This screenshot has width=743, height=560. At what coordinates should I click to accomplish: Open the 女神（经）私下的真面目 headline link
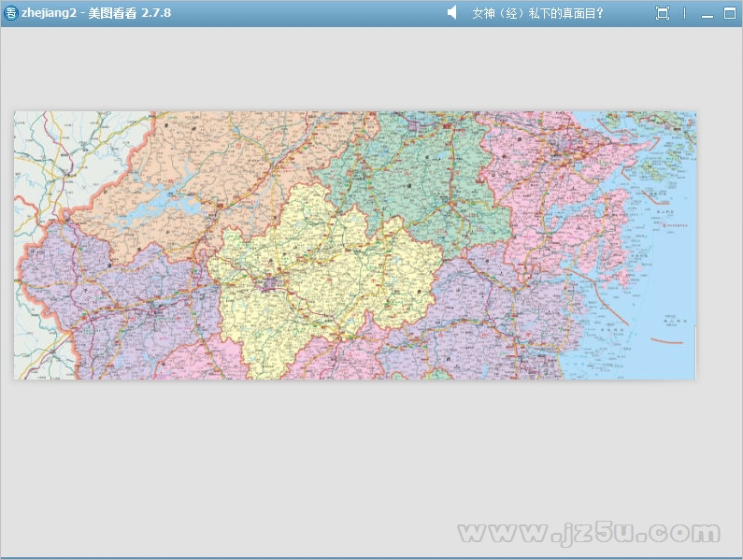point(537,13)
